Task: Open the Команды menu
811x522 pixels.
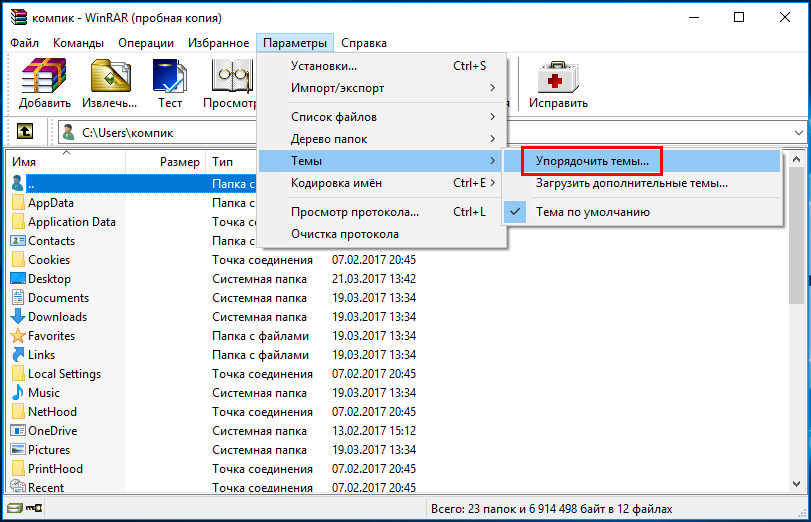Action: pos(78,43)
